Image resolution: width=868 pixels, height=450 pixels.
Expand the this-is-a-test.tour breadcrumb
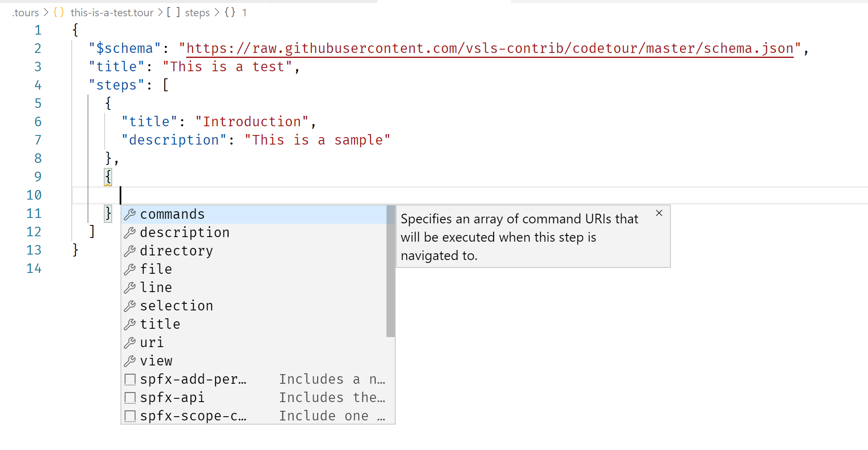click(x=112, y=12)
